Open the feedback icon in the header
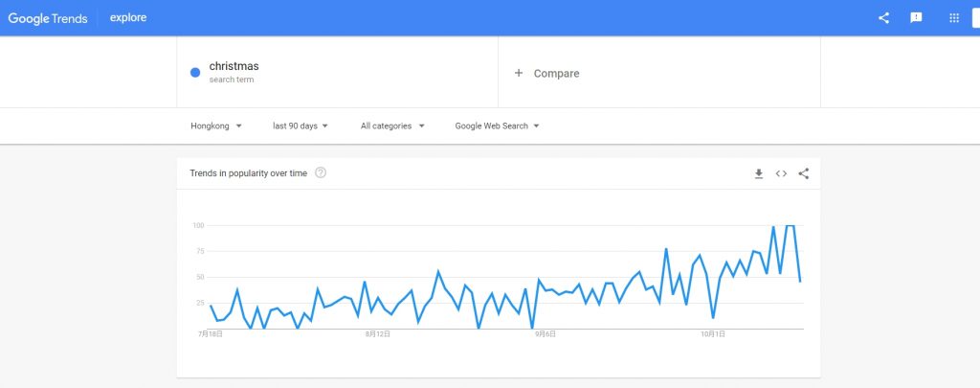The width and height of the screenshot is (980, 388). [916, 17]
